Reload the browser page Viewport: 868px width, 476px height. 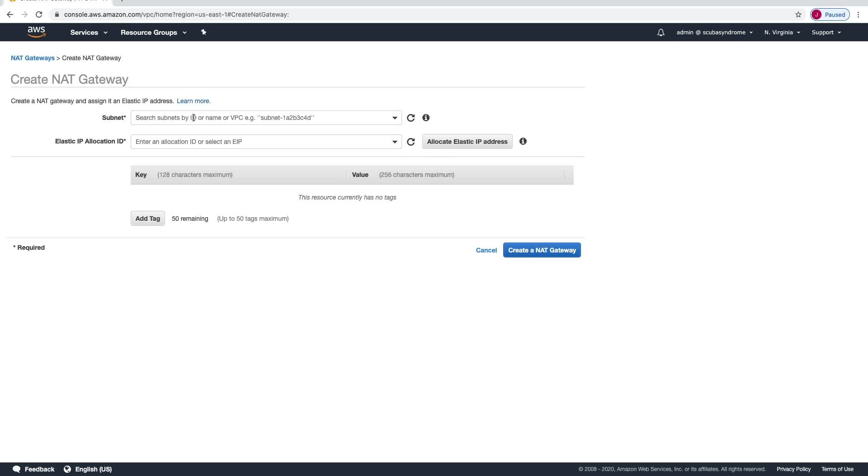(x=39, y=14)
